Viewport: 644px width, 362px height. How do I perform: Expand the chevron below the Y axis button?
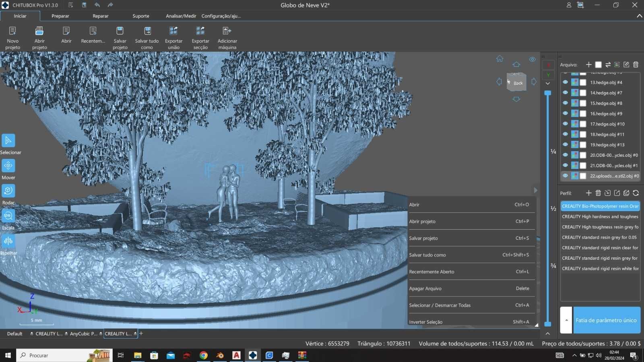coord(548,84)
